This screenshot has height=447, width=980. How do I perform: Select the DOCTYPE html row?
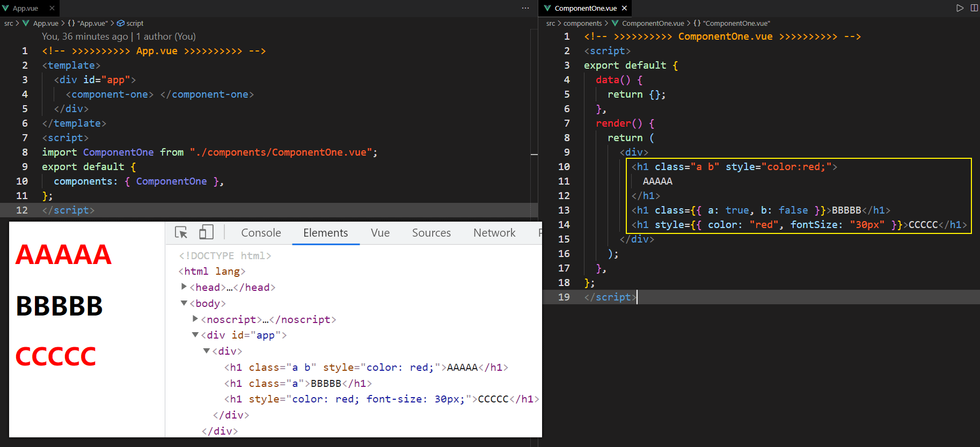click(x=225, y=255)
